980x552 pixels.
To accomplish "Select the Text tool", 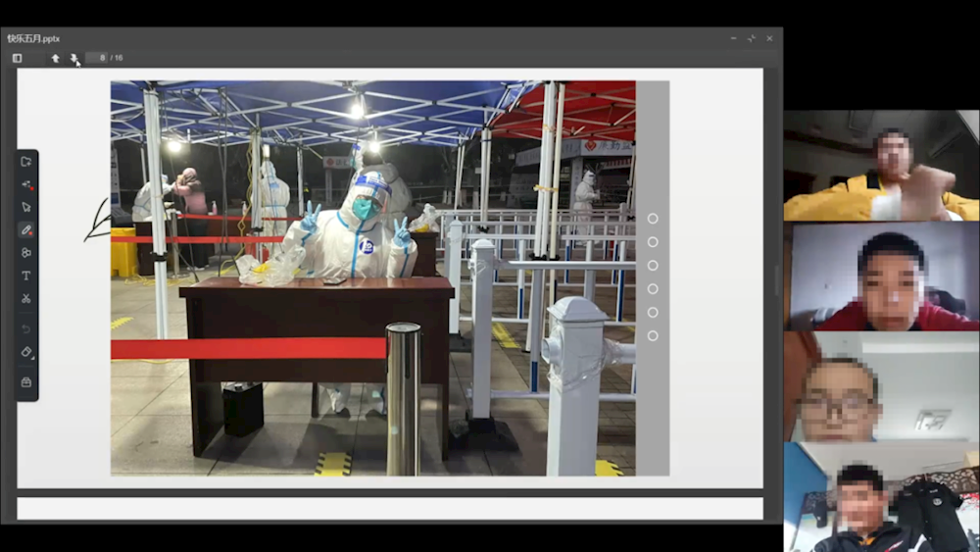I will [26, 276].
